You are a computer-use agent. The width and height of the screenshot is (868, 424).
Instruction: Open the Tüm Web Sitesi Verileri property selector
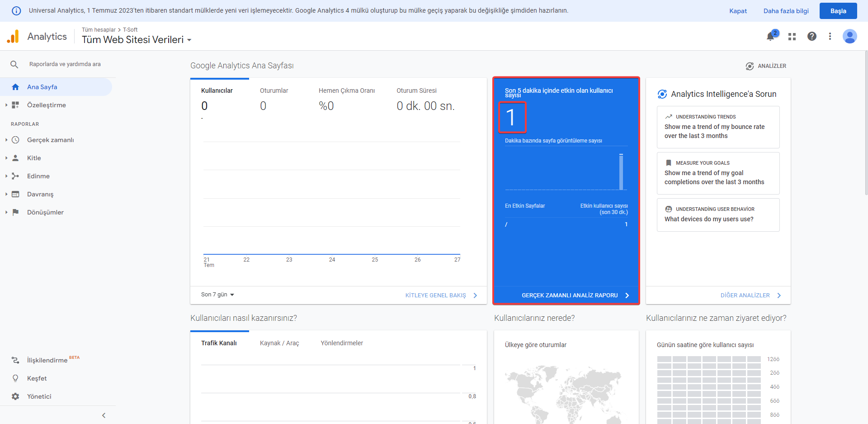pyautogui.click(x=137, y=40)
